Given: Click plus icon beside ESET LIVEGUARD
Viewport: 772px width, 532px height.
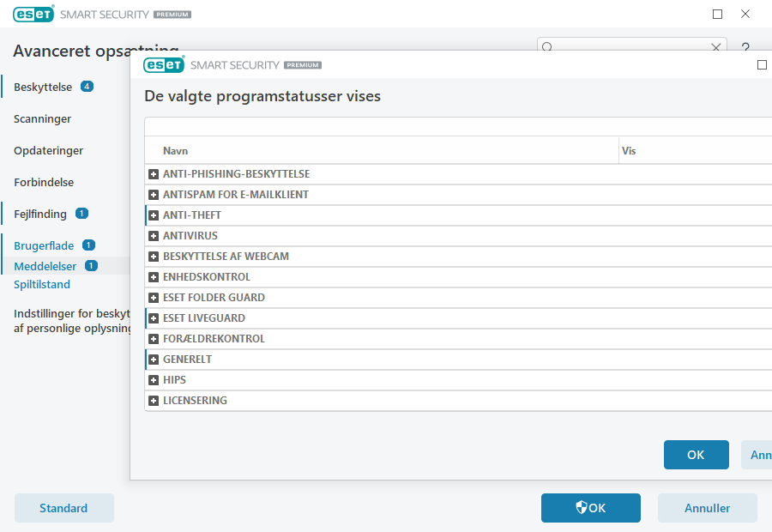Looking at the screenshot, I should tap(154, 318).
